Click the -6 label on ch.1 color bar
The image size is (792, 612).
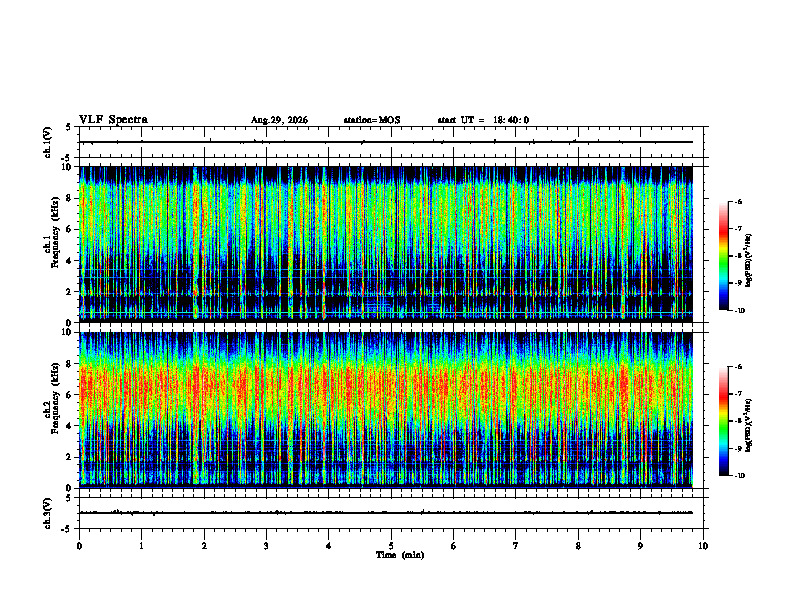[738, 202]
